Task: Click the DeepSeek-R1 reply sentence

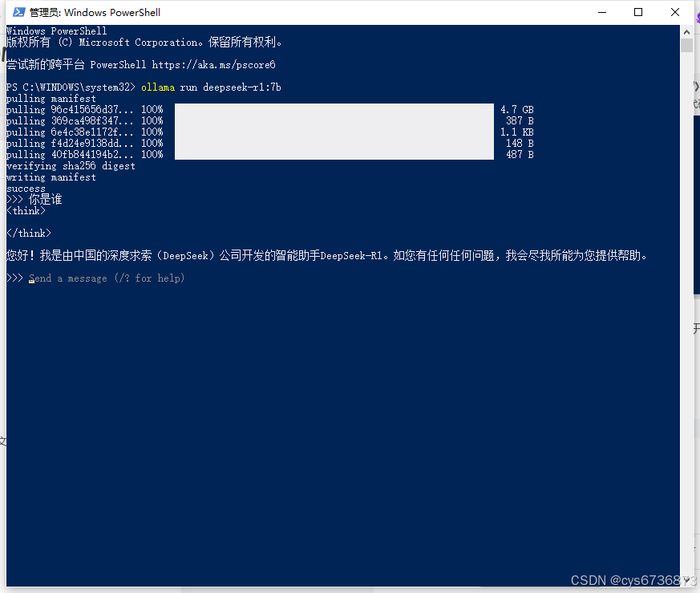Action: 327,256
